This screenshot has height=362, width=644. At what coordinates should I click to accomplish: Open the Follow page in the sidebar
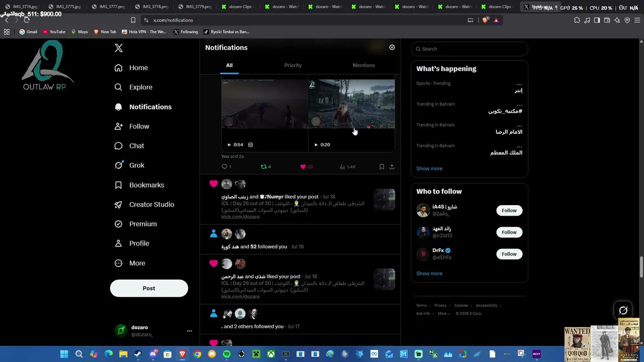[x=132, y=126]
